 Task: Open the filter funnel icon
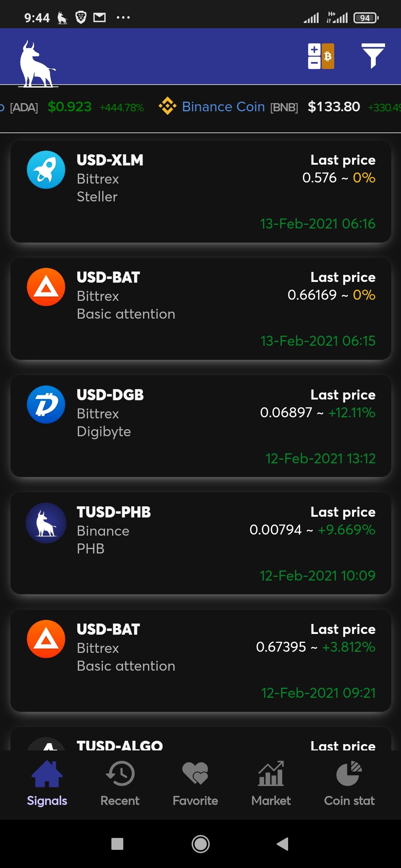point(373,56)
